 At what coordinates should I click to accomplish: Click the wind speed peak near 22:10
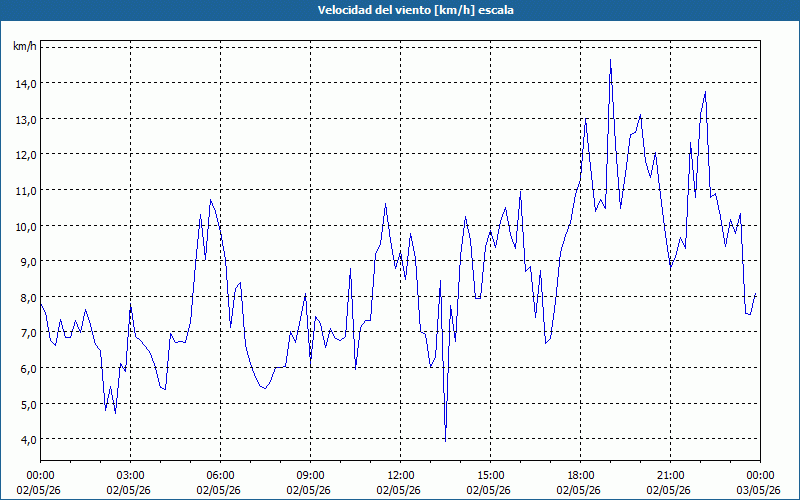705,92
